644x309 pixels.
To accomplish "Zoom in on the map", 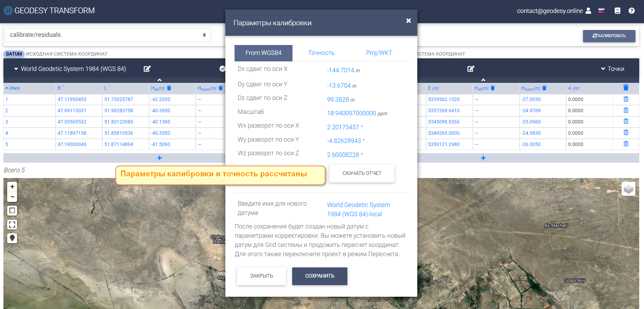I will (12, 187).
